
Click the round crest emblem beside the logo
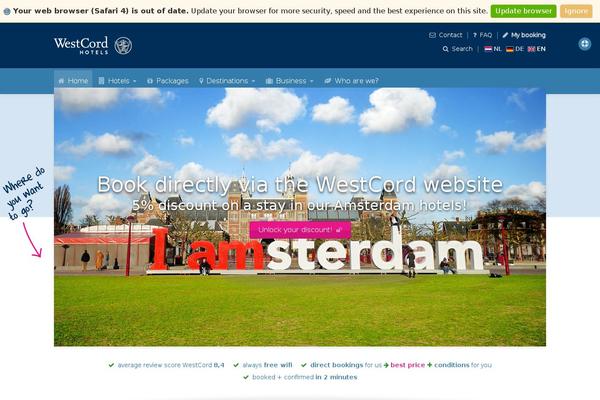tap(123, 46)
